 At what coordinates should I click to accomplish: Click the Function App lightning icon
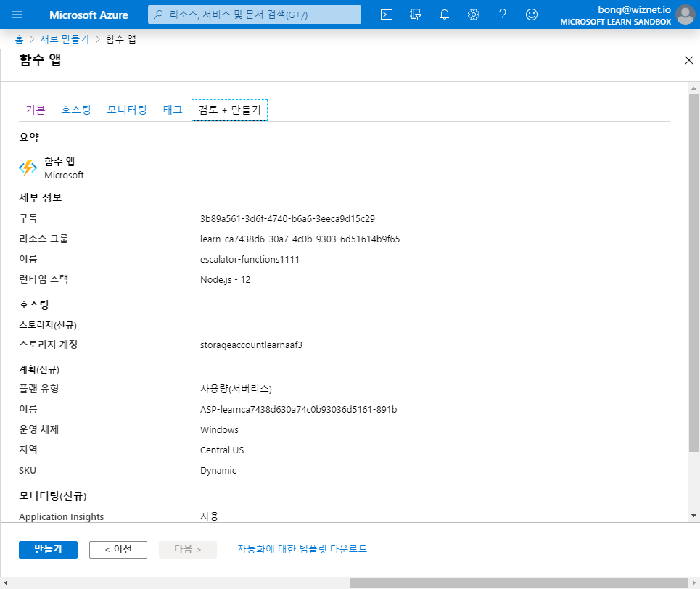pyautogui.click(x=28, y=168)
